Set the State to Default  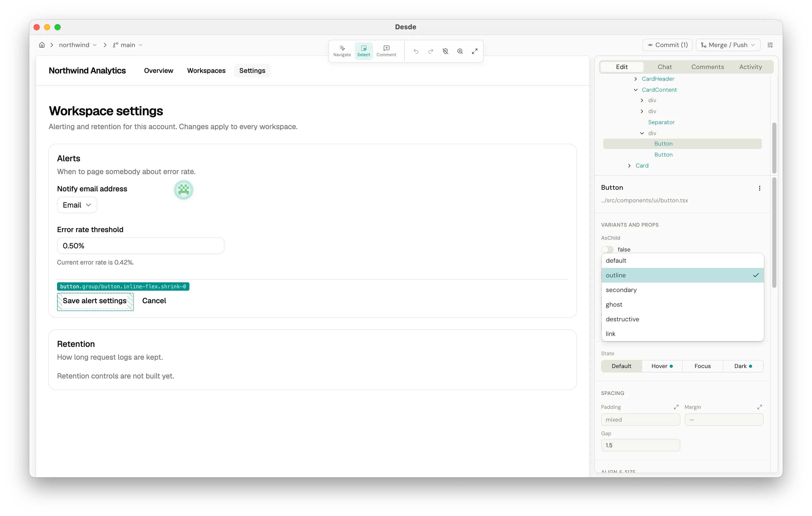pyautogui.click(x=622, y=366)
